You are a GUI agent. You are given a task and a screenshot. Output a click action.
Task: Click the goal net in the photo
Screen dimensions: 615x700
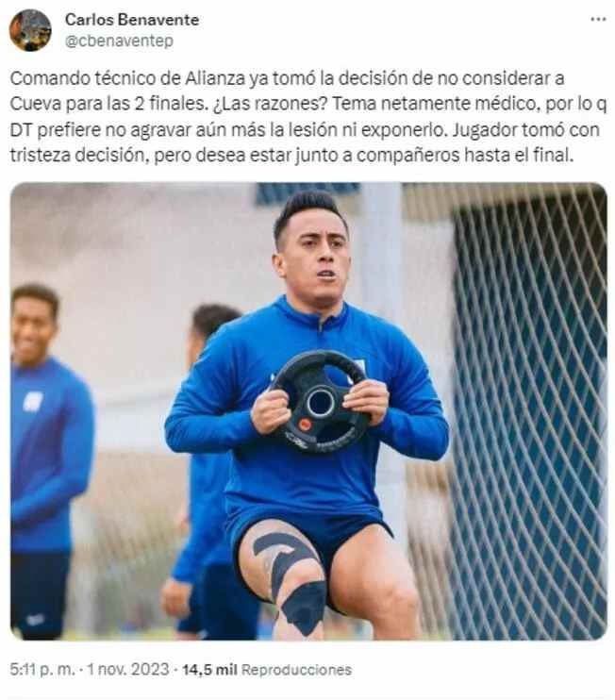pyautogui.click(x=529, y=410)
